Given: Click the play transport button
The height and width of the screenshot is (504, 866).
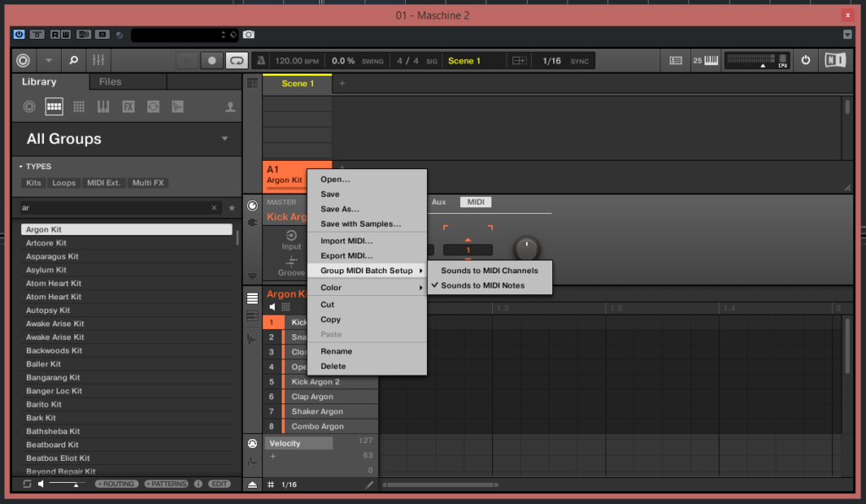Looking at the screenshot, I should coord(187,61).
